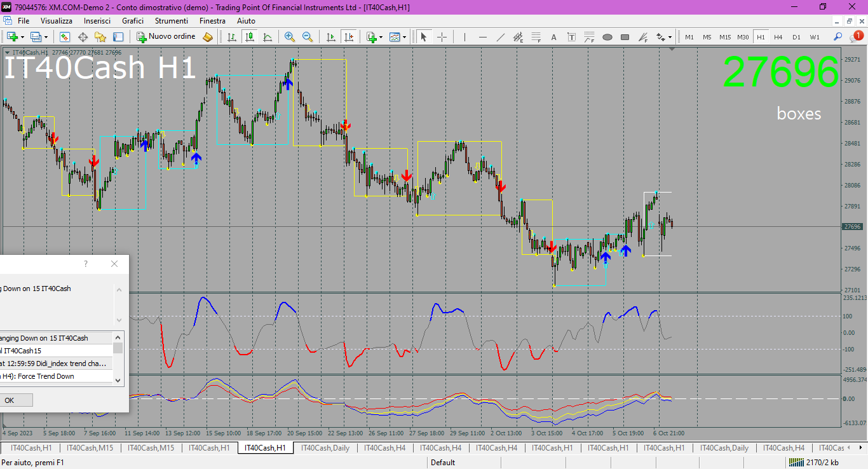The image size is (868, 469).
Task: Open the Visualizza menu
Action: click(x=57, y=21)
